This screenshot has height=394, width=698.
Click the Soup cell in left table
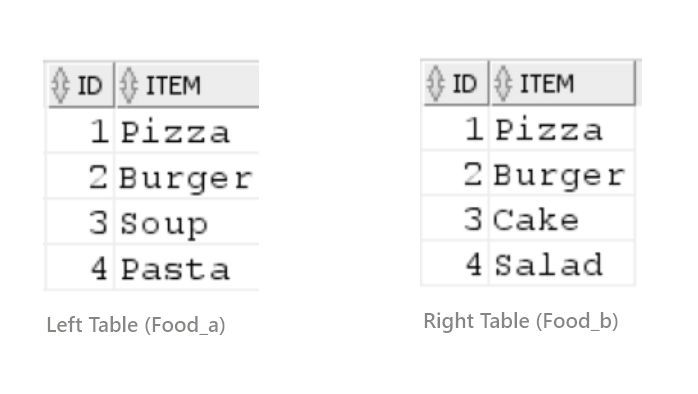coord(187,222)
